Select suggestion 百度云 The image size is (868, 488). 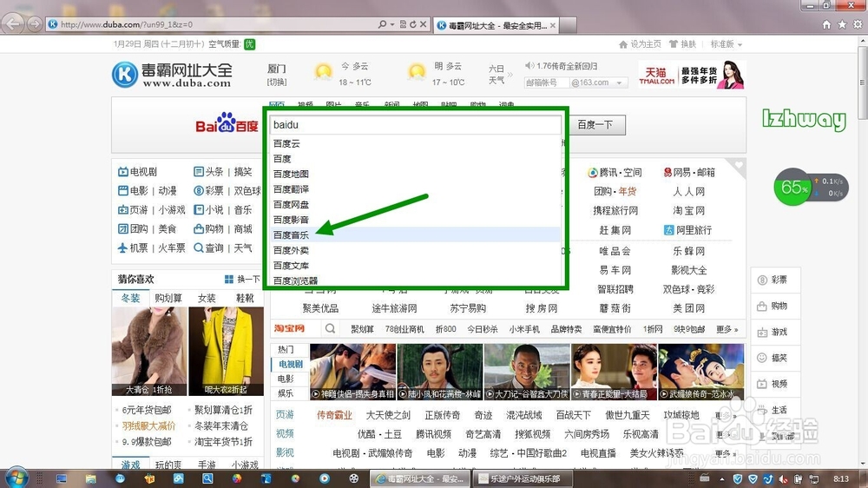click(x=415, y=143)
